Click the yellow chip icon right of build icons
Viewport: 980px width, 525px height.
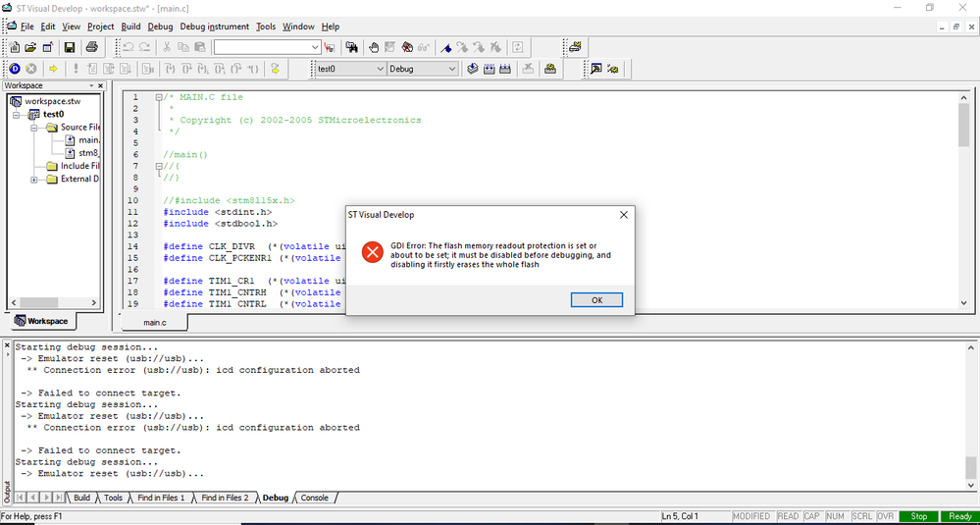(550, 69)
